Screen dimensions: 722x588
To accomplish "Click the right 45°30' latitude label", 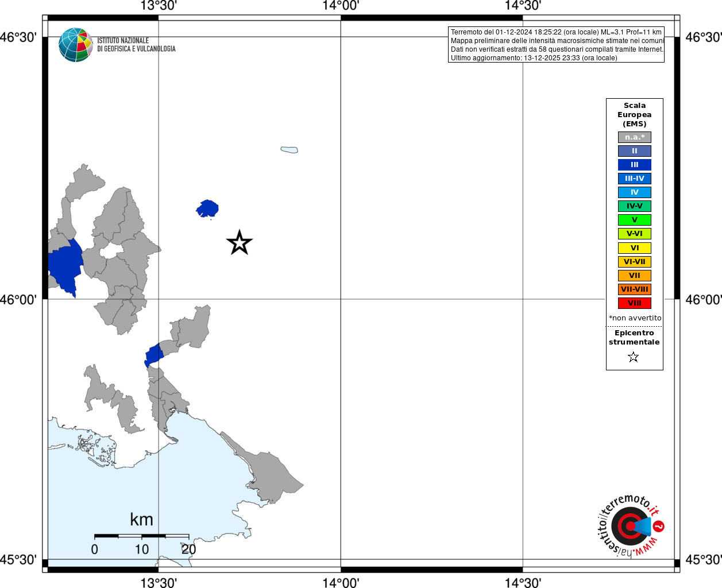I will 704,559.
